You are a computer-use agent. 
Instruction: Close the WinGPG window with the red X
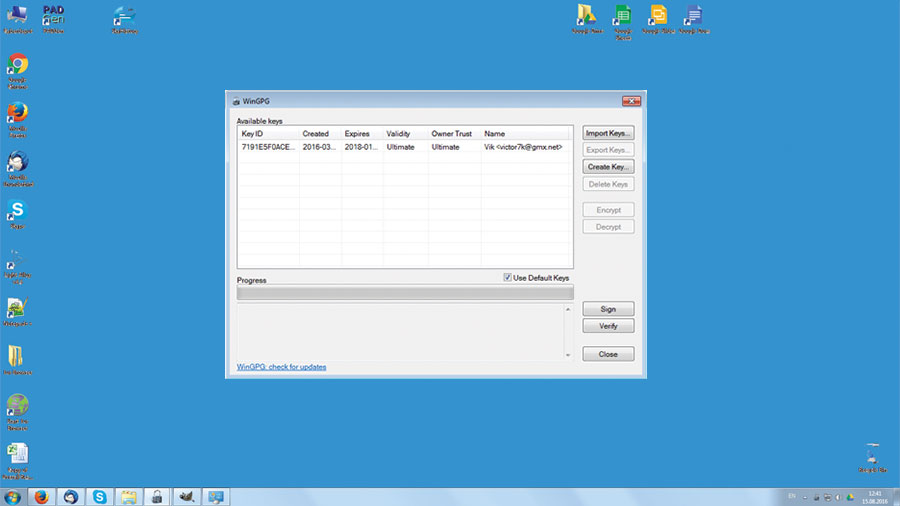pyautogui.click(x=631, y=101)
